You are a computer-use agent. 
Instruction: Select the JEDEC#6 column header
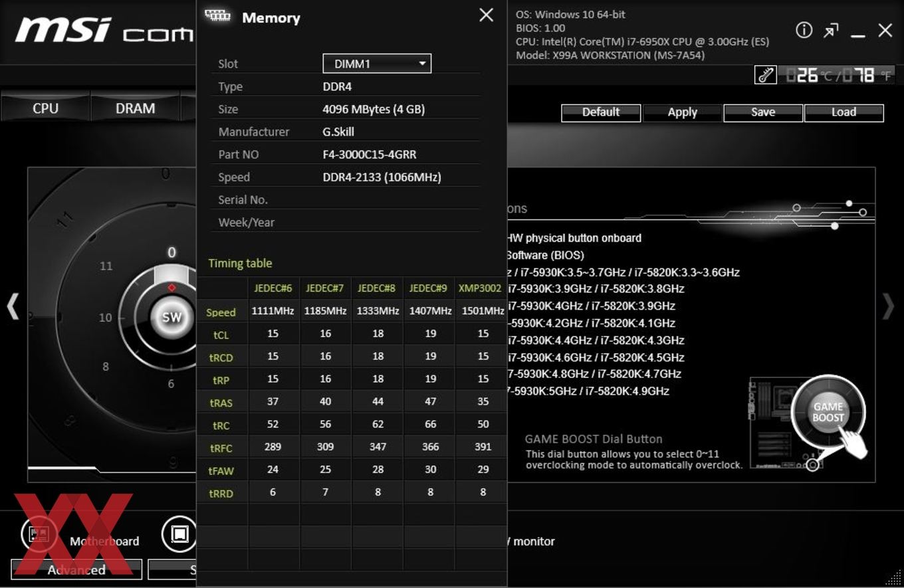tap(273, 288)
